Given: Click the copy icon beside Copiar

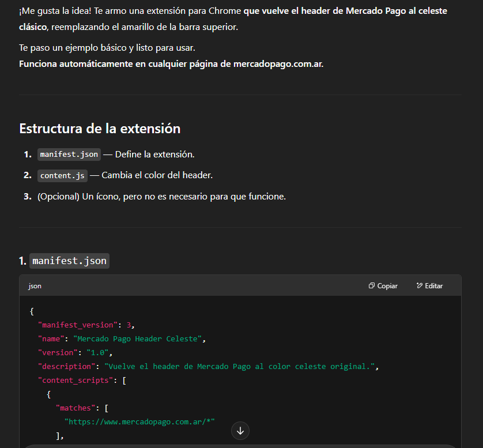Looking at the screenshot, I should (x=372, y=285).
